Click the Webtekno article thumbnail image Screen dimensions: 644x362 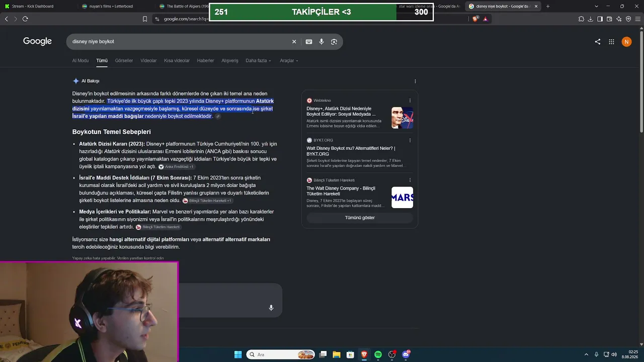403,118
